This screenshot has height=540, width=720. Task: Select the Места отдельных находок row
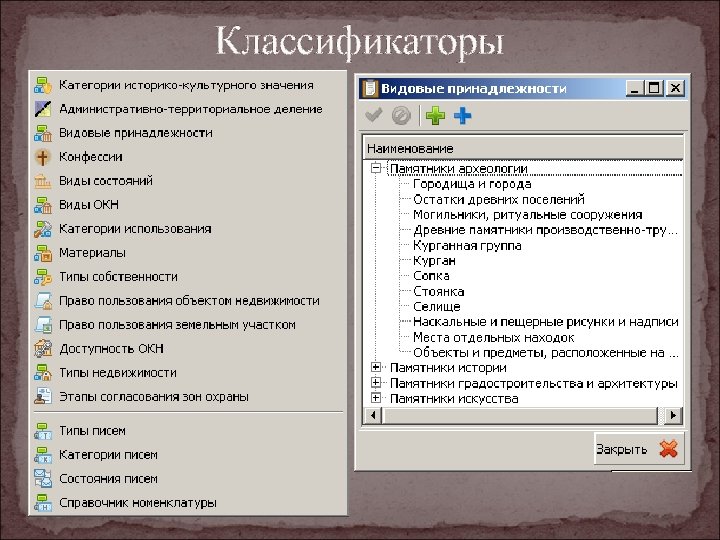pos(493,338)
